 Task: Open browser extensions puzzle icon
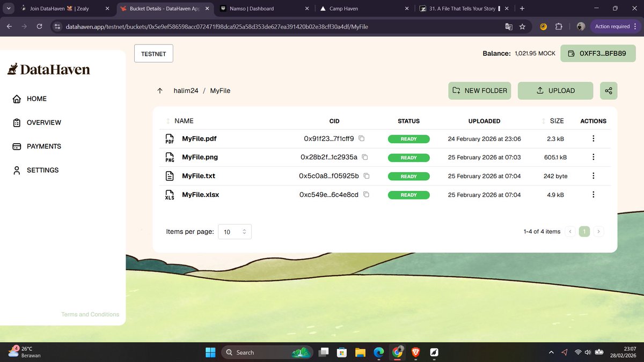point(559,26)
